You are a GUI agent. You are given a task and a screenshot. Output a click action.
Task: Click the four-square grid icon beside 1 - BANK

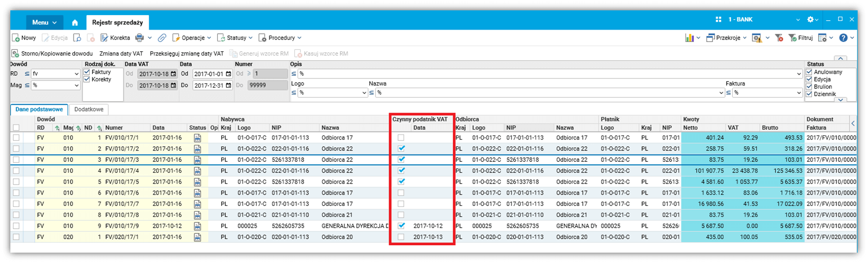point(718,20)
